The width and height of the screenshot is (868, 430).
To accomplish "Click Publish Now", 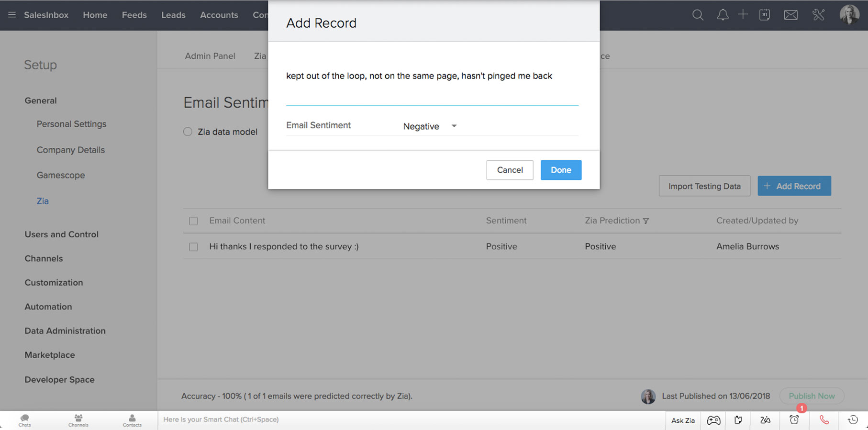I will [812, 396].
